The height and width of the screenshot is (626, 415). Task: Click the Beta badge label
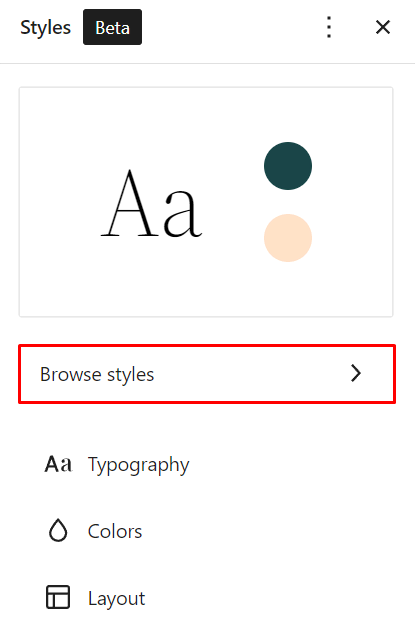112,27
